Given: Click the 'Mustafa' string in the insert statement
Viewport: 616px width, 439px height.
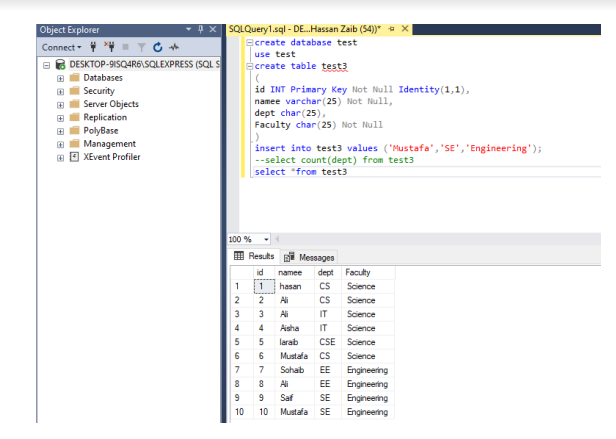Looking at the screenshot, I should click(x=411, y=149).
